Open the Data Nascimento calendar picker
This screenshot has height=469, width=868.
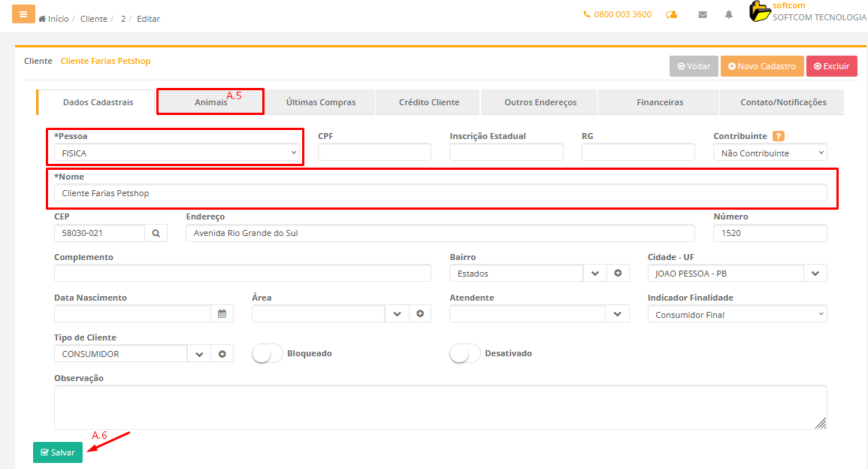[x=222, y=314]
